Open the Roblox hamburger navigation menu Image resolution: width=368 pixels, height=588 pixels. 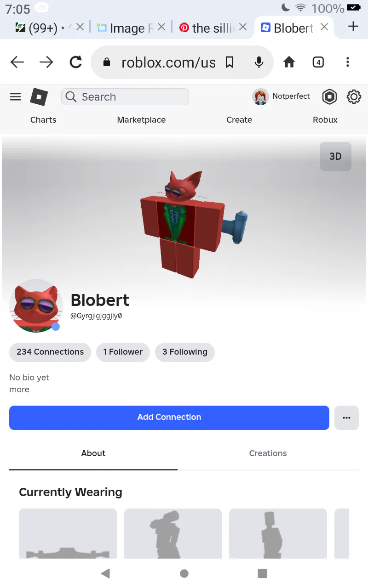tap(16, 96)
